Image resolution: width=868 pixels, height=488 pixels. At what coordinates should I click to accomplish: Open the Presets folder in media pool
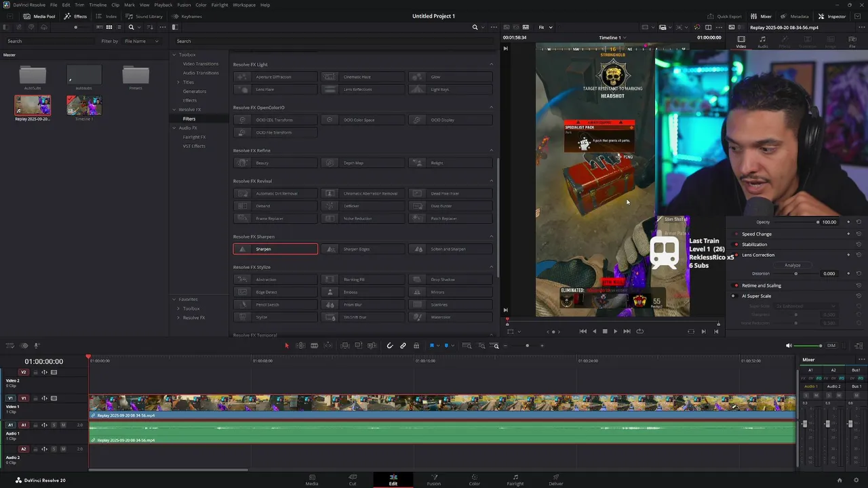136,76
